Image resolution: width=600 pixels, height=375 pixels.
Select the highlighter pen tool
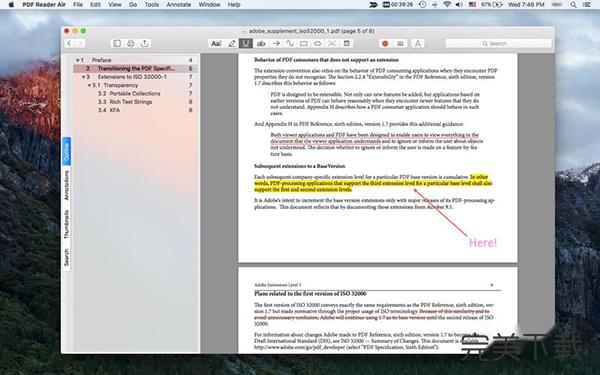[x=232, y=43]
